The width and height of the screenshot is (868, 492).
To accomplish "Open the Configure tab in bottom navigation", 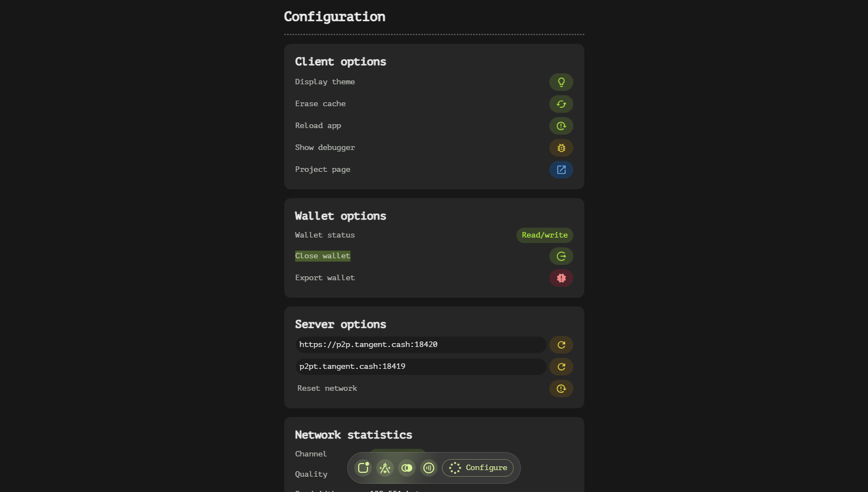I will pos(478,468).
